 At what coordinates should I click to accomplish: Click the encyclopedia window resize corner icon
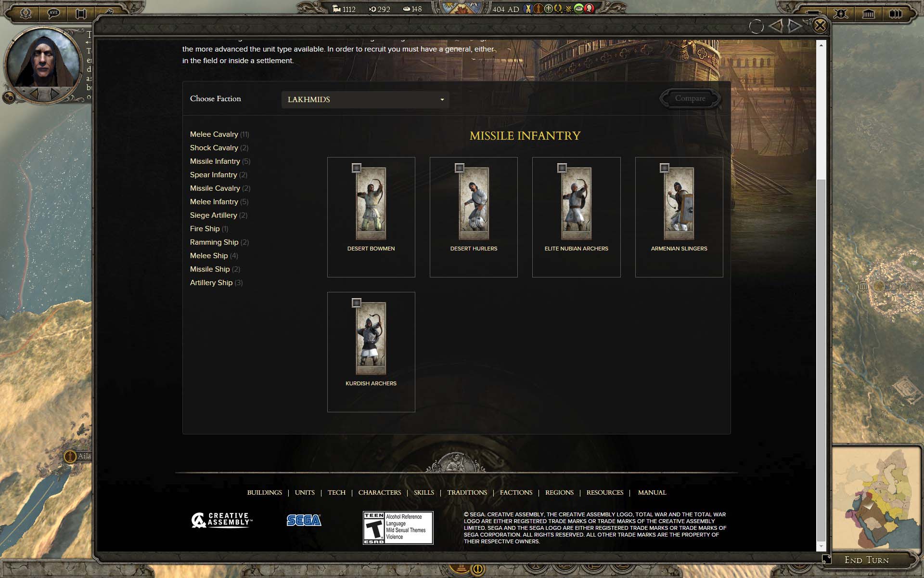[x=826, y=559]
